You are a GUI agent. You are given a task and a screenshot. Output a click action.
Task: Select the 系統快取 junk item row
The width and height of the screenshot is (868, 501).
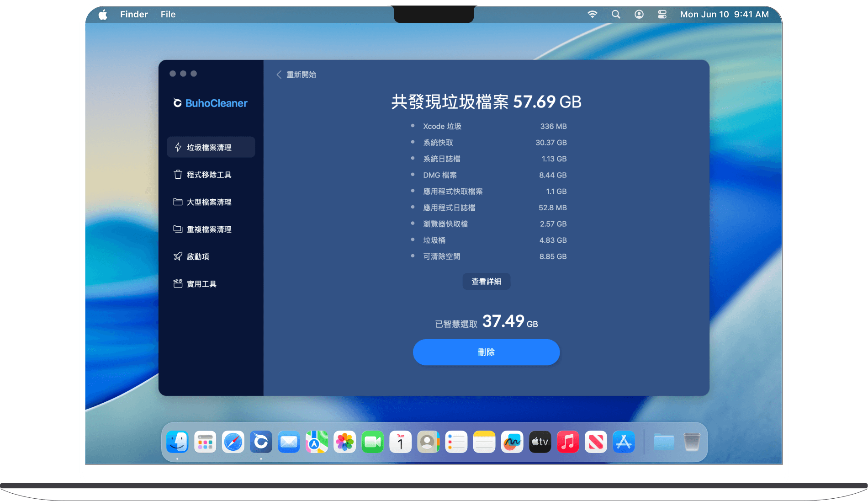point(488,143)
